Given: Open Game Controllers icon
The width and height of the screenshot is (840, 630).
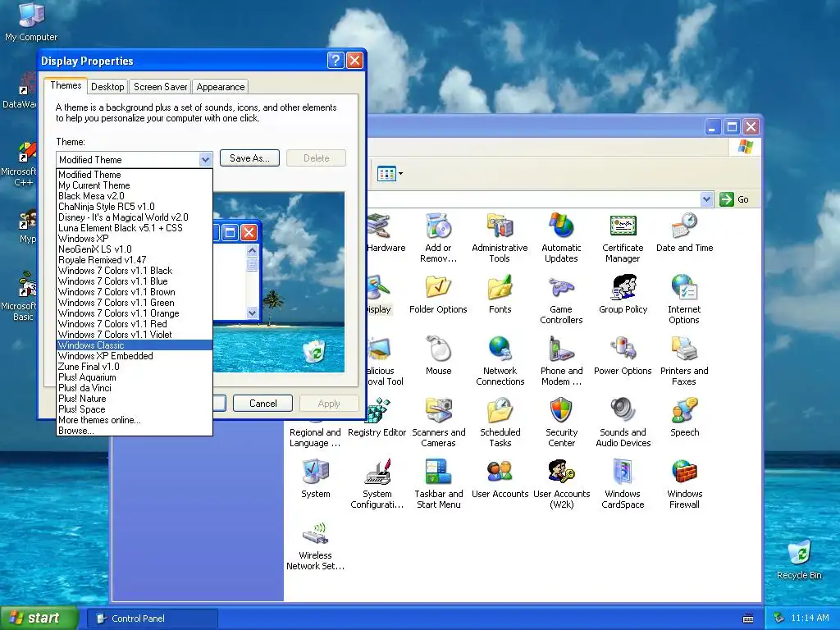Looking at the screenshot, I should 561,299.
